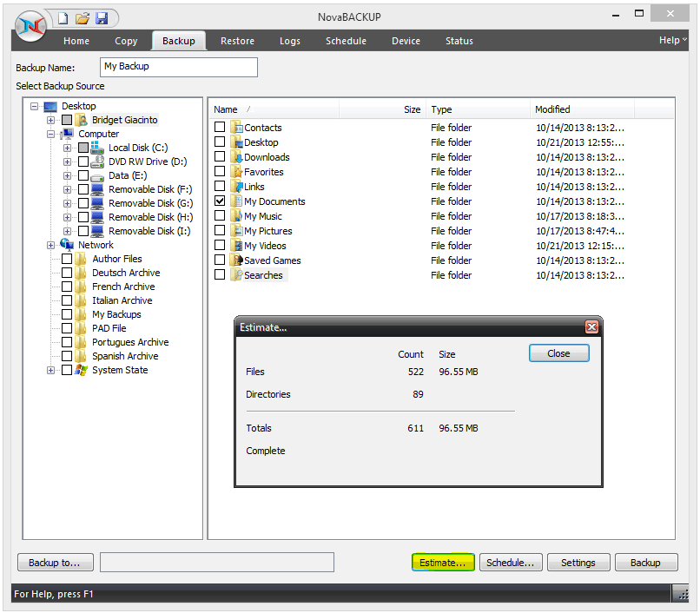Expand the Bridget Giacinto node

[x=51, y=120]
